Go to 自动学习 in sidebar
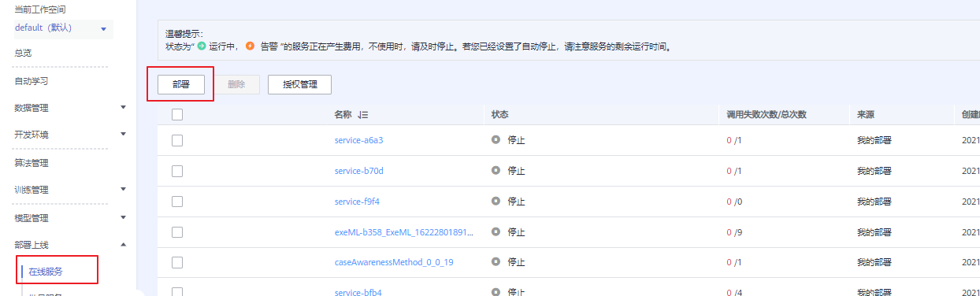The width and height of the screenshot is (980, 296). tap(32, 81)
